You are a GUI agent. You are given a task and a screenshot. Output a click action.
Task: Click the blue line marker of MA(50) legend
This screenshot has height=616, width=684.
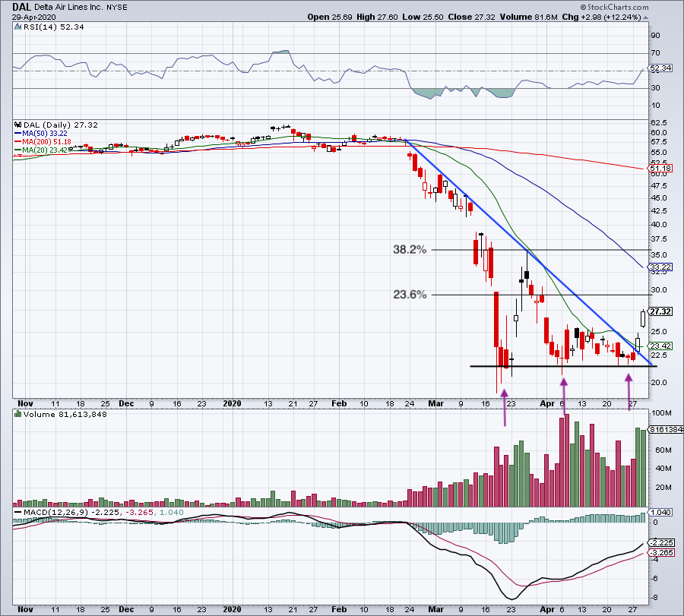point(18,134)
